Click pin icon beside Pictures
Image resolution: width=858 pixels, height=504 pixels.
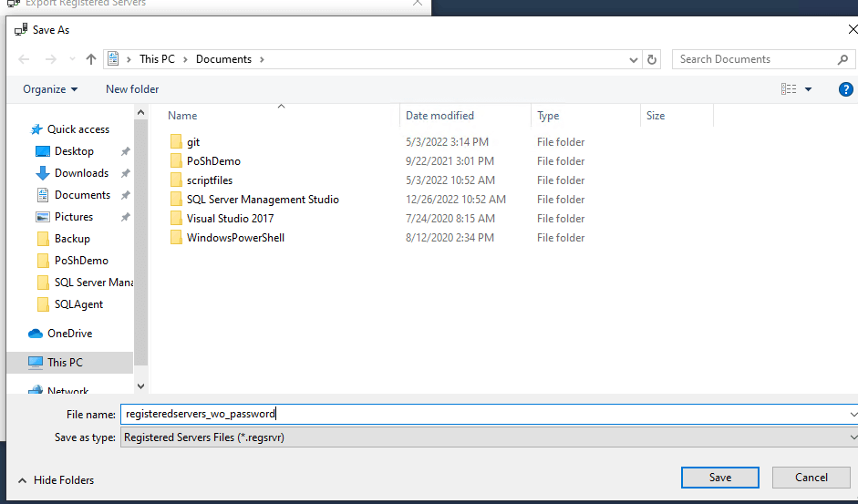[x=125, y=217]
